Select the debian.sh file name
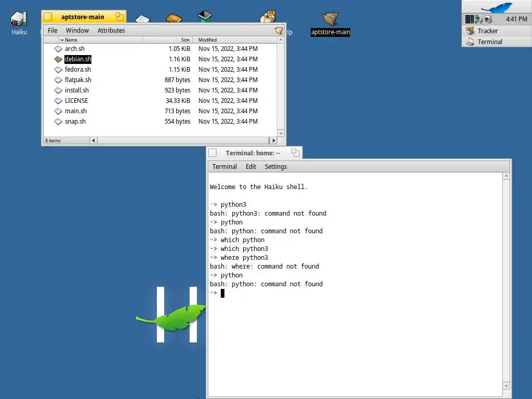 click(78, 59)
